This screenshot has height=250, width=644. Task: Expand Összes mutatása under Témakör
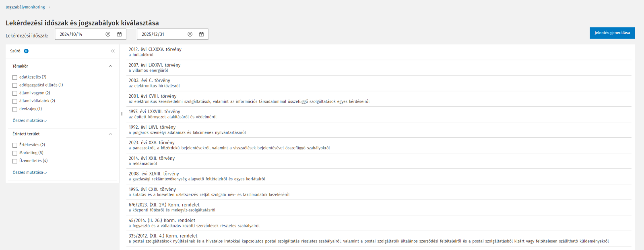click(29, 121)
